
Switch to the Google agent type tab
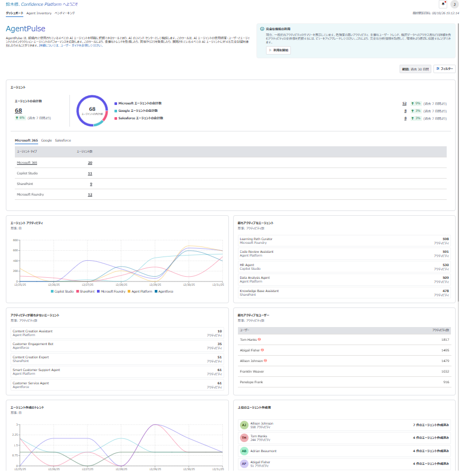47,140
